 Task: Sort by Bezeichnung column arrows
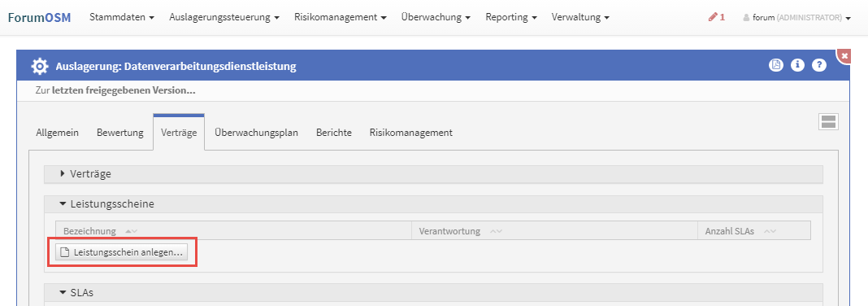[x=131, y=231]
